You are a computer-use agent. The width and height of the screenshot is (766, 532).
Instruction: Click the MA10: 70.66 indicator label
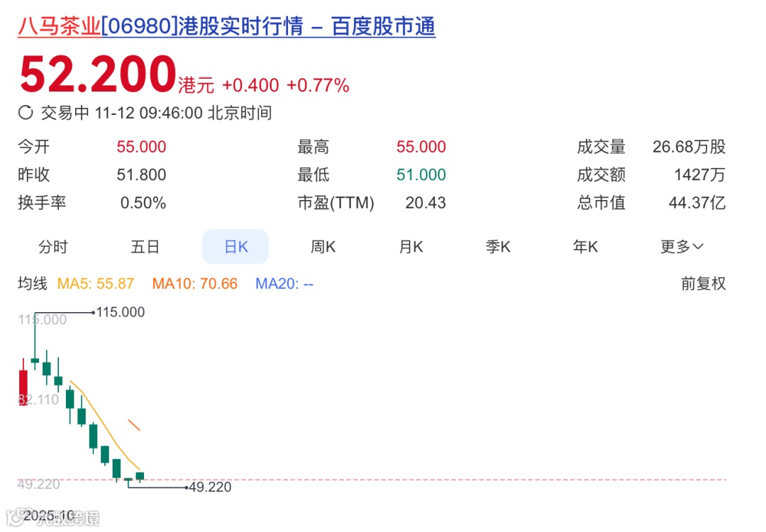tap(195, 283)
